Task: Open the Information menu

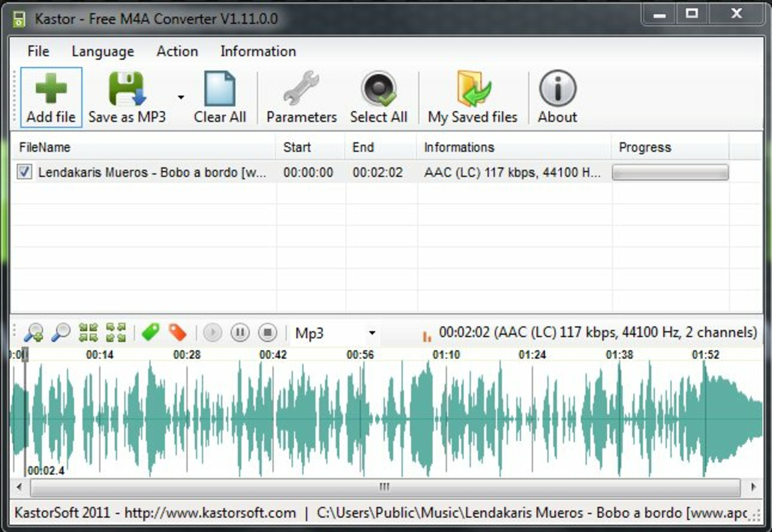Action: click(258, 51)
